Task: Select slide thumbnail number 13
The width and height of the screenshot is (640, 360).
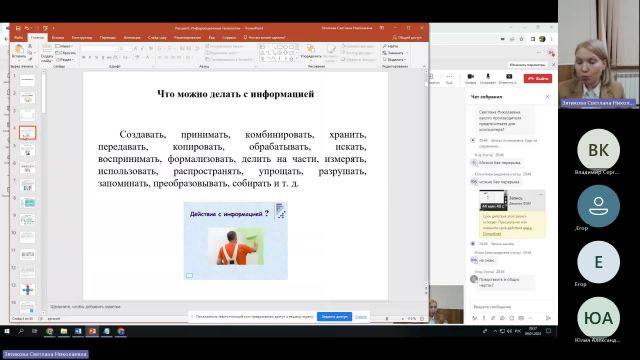Action: click(27, 289)
